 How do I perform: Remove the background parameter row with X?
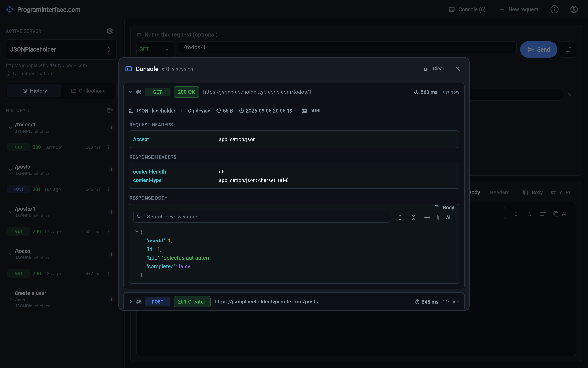coord(569,95)
